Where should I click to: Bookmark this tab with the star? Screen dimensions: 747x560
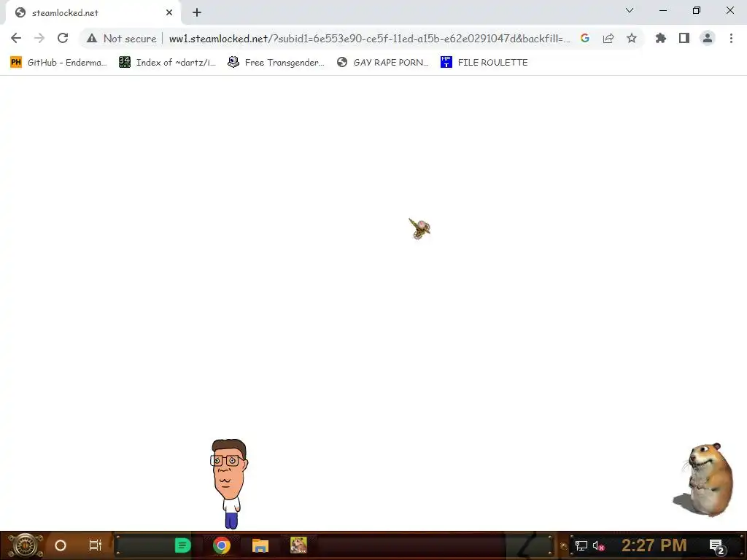point(632,38)
